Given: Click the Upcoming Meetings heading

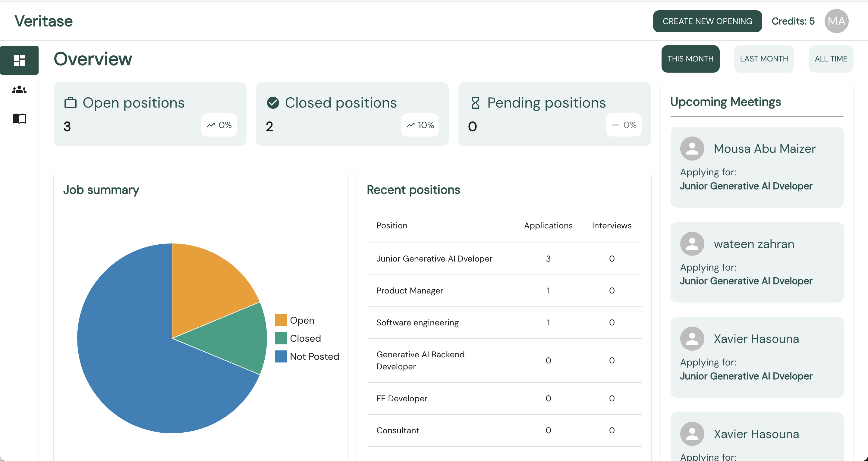Looking at the screenshot, I should coord(725,102).
